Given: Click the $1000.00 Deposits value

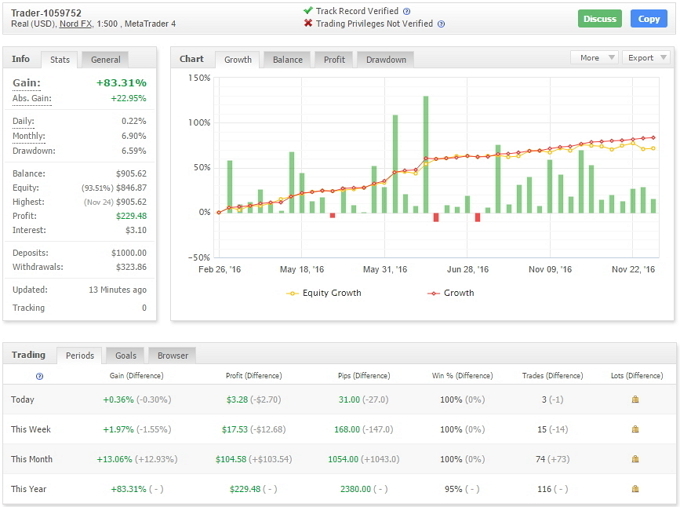Looking at the screenshot, I should 129,253.
